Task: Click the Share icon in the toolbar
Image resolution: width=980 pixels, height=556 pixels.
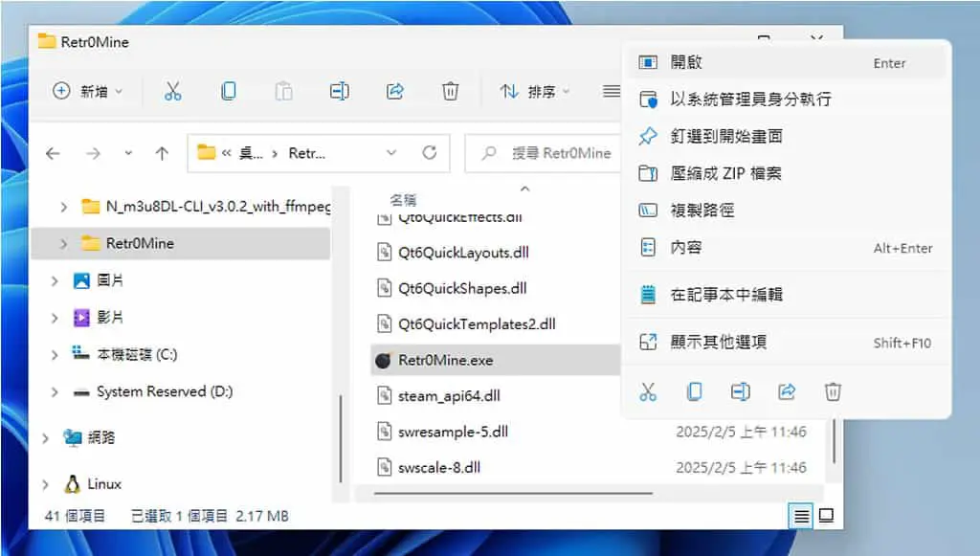Action: [x=394, y=91]
